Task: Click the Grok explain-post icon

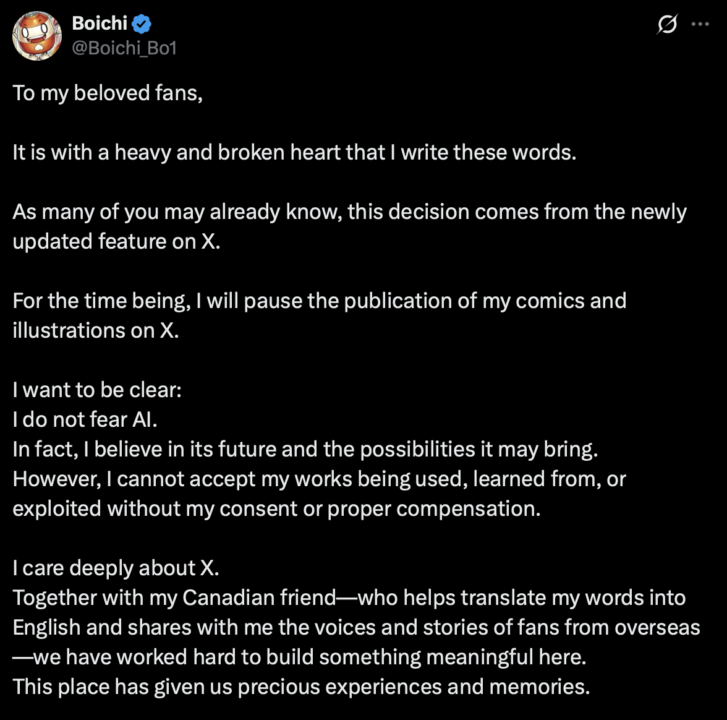Action: (666, 26)
